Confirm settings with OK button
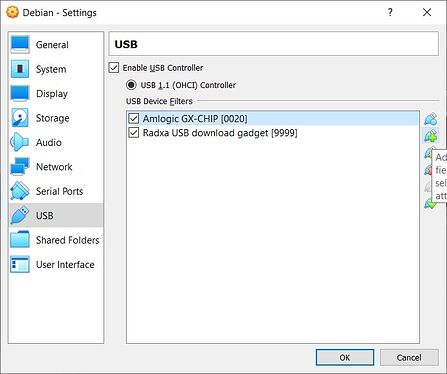 click(x=345, y=358)
